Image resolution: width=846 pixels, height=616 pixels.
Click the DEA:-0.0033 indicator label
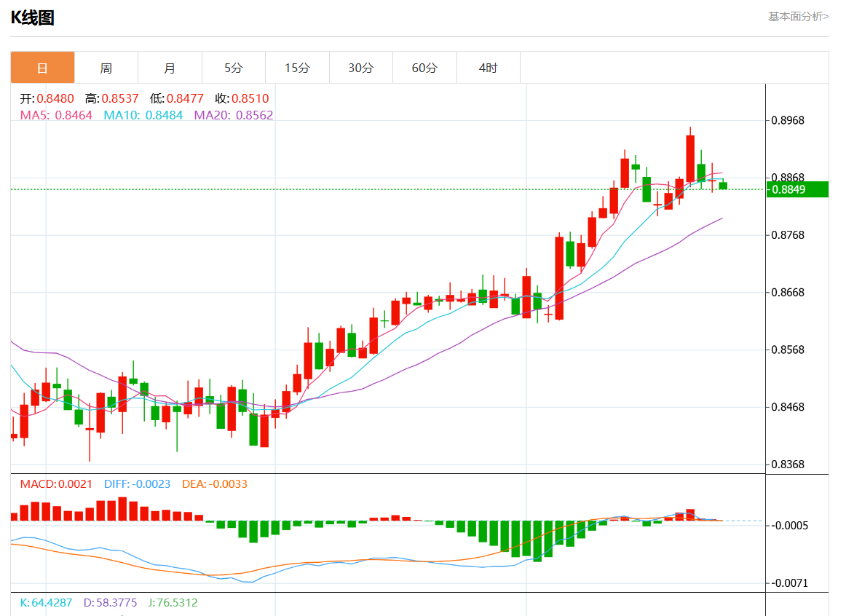pos(215,484)
